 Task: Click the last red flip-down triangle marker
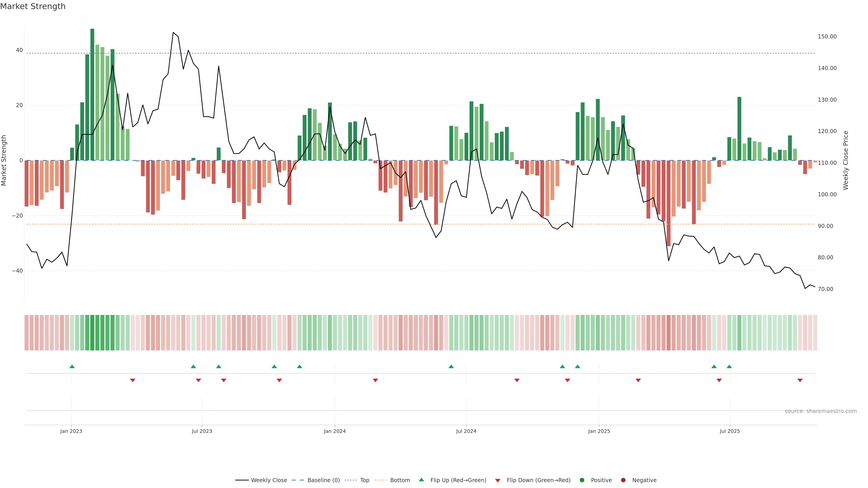click(800, 380)
